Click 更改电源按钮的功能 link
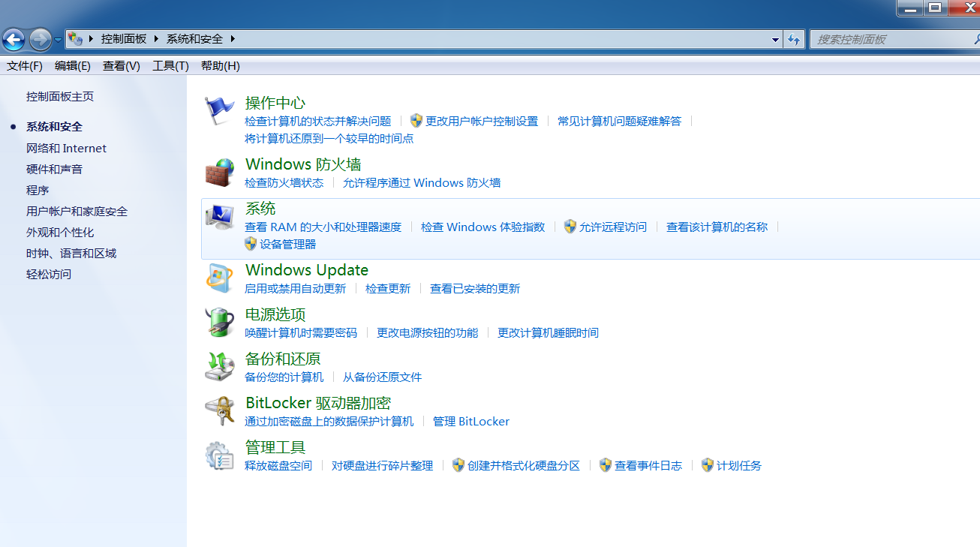 (428, 333)
